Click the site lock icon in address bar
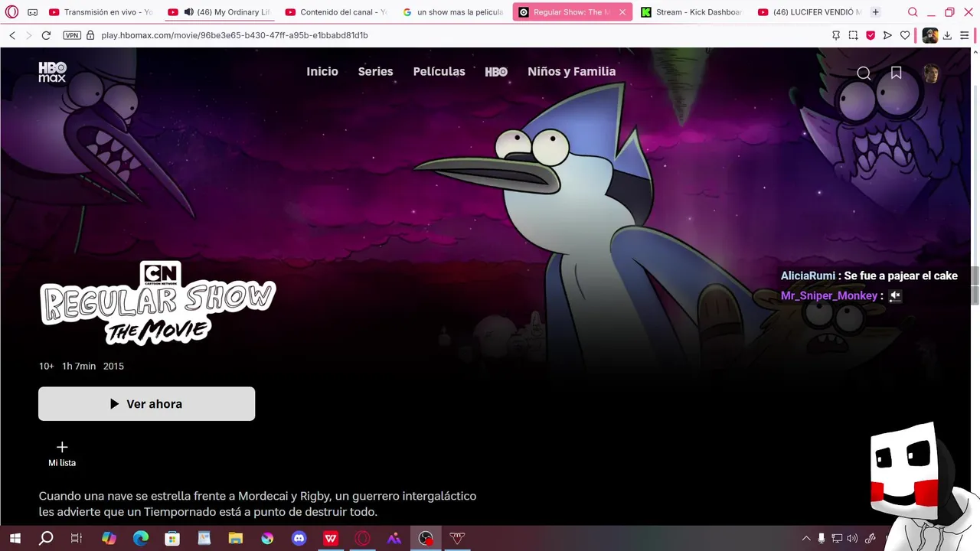The width and height of the screenshot is (980, 551). coord(90,35)
